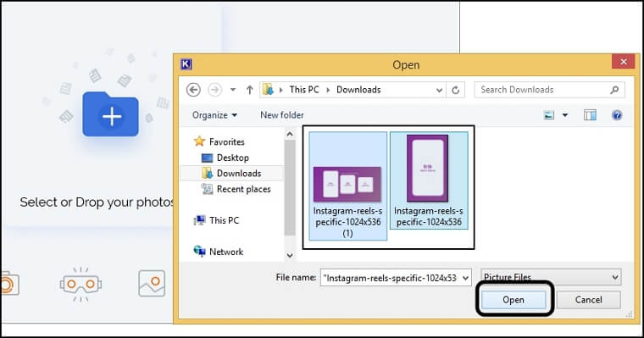
Task: Select Downloads in navigation pane
Action: [239, 174]
